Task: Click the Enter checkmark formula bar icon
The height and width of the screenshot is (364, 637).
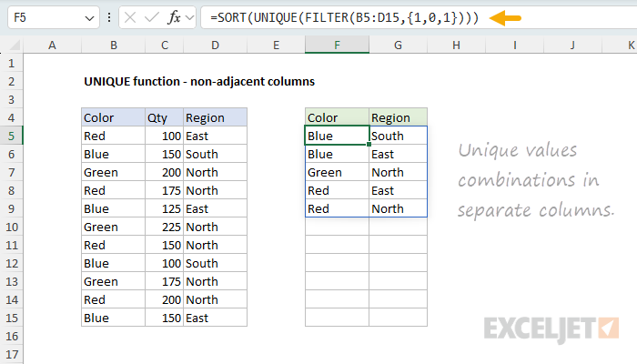Action: pos(152,18)
